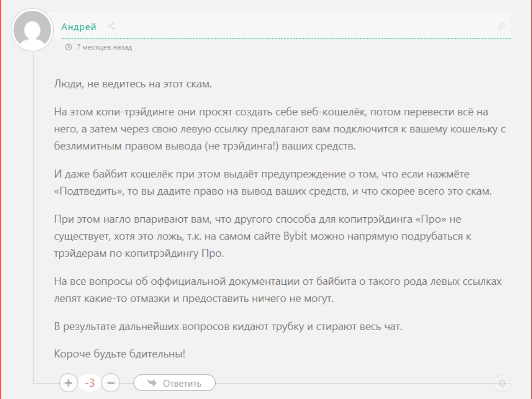Click the -3 vote score
The height and width of the screenshot is (399, 532).
click(90, 383)
